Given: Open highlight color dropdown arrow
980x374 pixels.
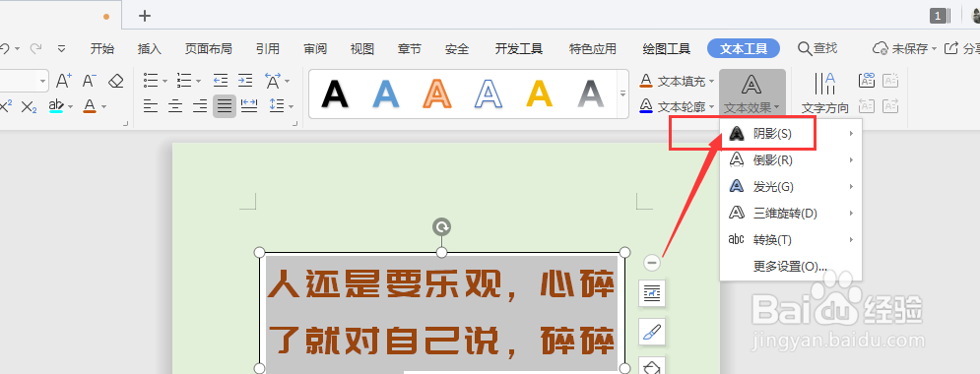Looking at the screenshot, I should [70, 106].
